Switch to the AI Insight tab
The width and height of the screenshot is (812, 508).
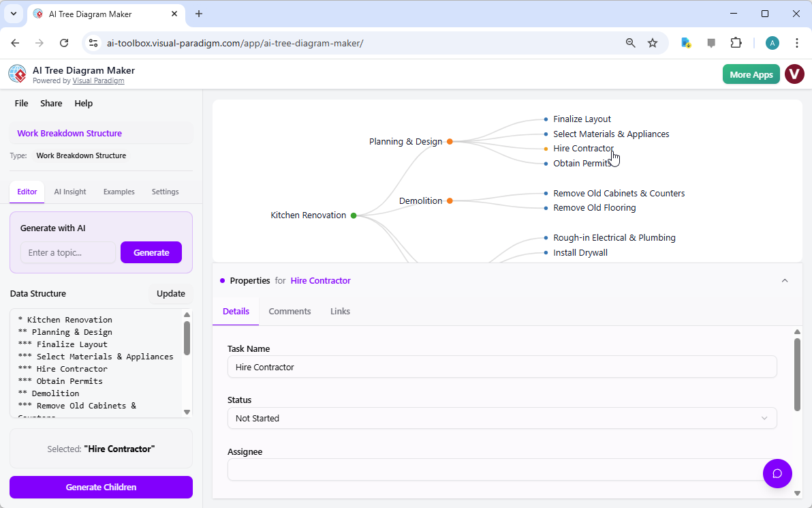69,192
